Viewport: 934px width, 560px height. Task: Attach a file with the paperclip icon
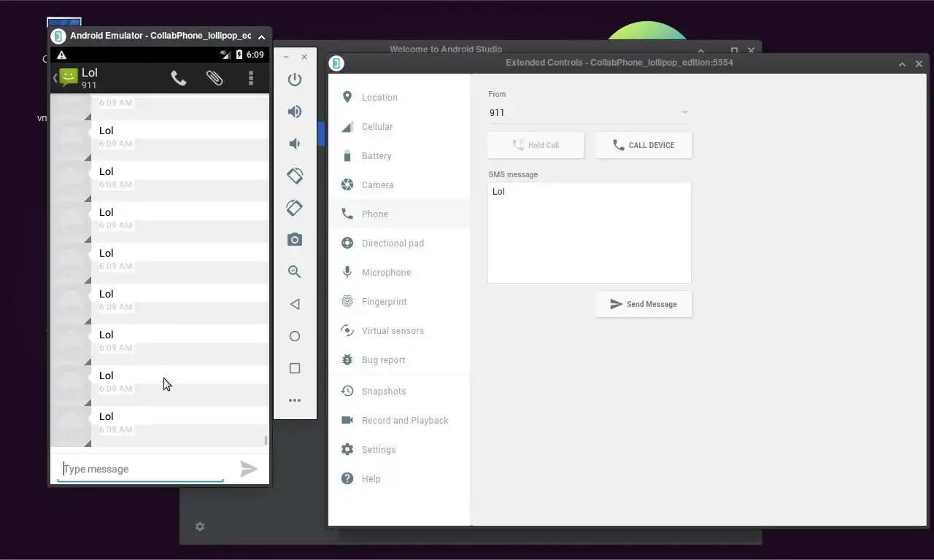[215, 78]
